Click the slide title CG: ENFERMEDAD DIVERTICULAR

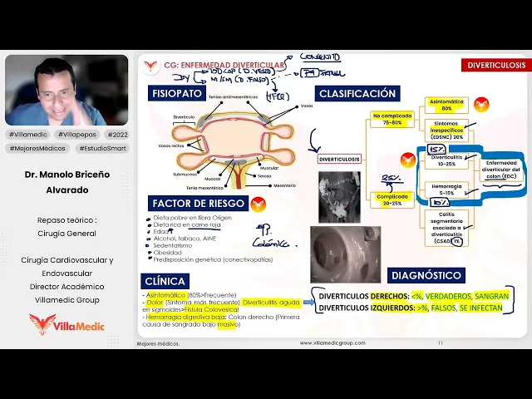[224, 65]
